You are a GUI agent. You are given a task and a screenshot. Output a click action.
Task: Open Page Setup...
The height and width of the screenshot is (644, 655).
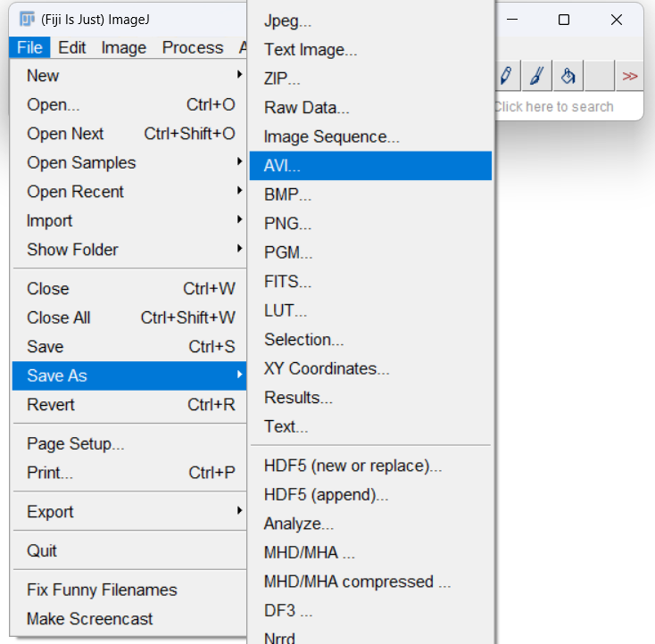pyautogui.click(x=129, y=443)
